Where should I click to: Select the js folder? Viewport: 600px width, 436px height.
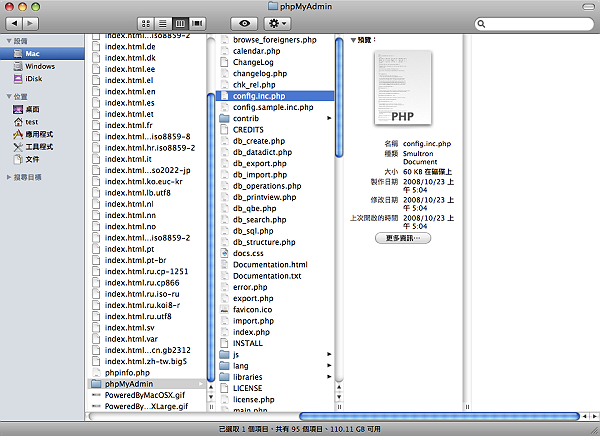click(x=275, y=354)
